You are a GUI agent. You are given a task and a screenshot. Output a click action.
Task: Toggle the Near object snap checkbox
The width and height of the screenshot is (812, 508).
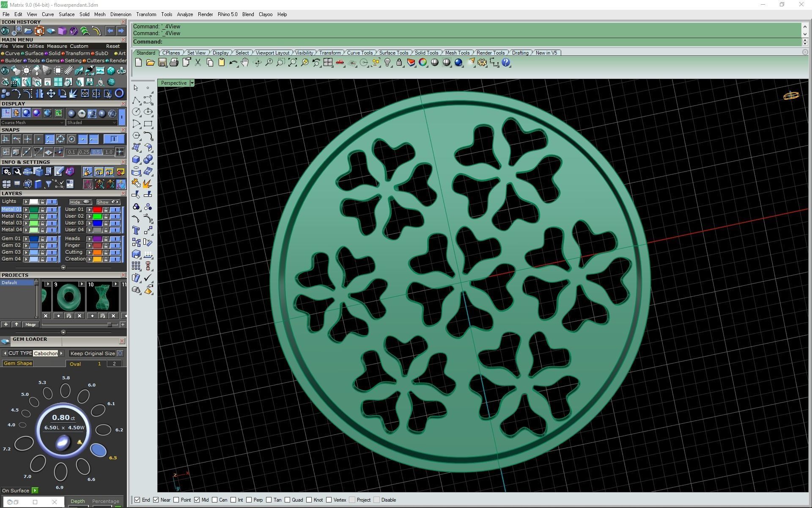(x=156, y=500)
